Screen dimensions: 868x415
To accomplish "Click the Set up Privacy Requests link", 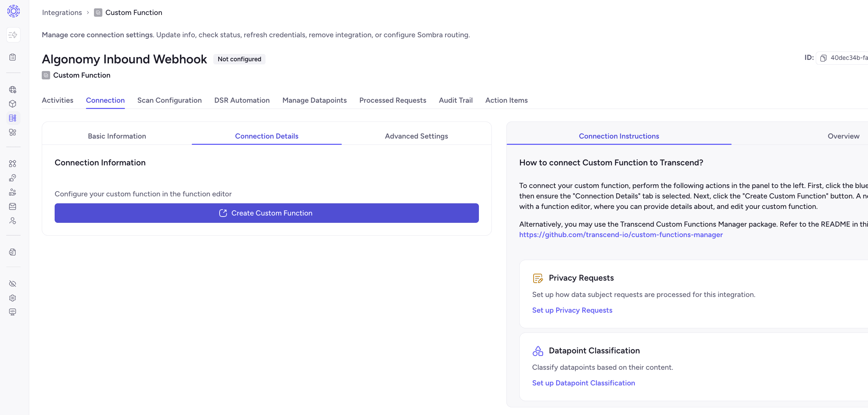I will (572, 310).
